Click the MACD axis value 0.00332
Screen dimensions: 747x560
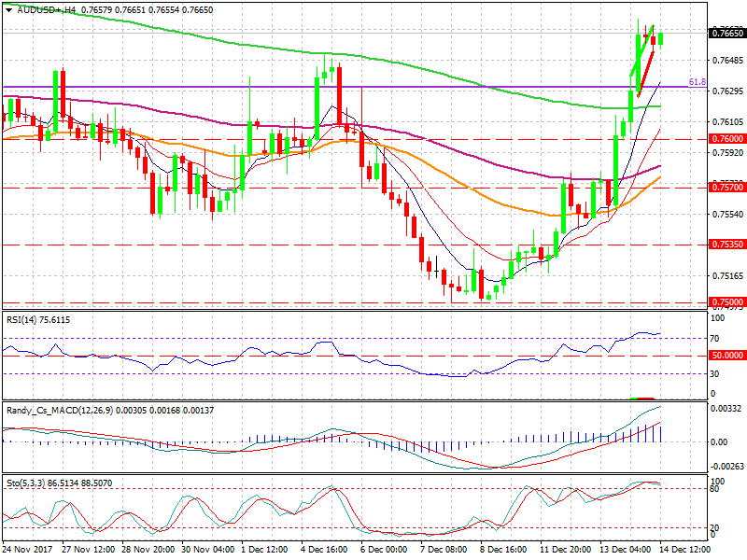tap(726, 409)
